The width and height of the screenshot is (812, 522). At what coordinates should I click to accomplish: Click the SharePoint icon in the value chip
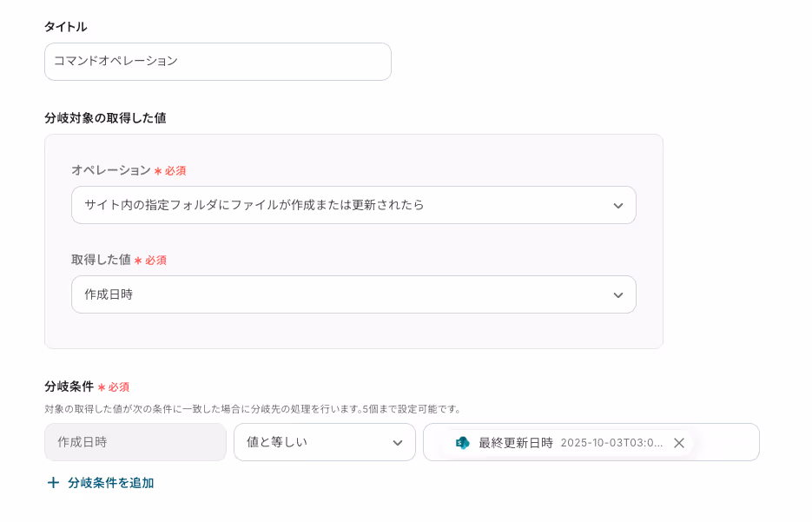tap(462, 443)
